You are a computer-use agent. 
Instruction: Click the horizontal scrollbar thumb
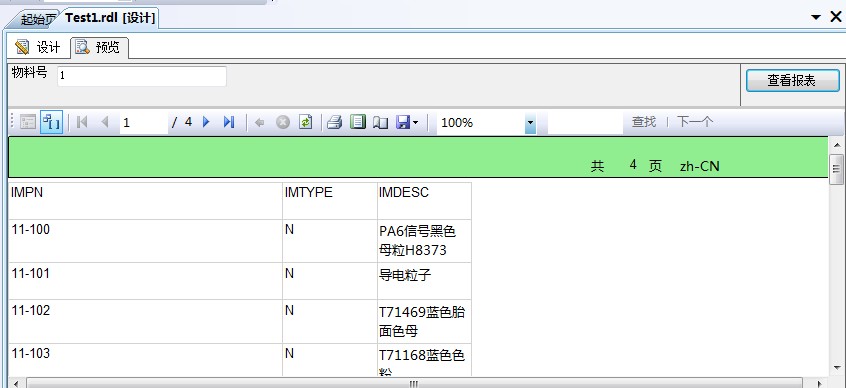[x=414, y=383]
